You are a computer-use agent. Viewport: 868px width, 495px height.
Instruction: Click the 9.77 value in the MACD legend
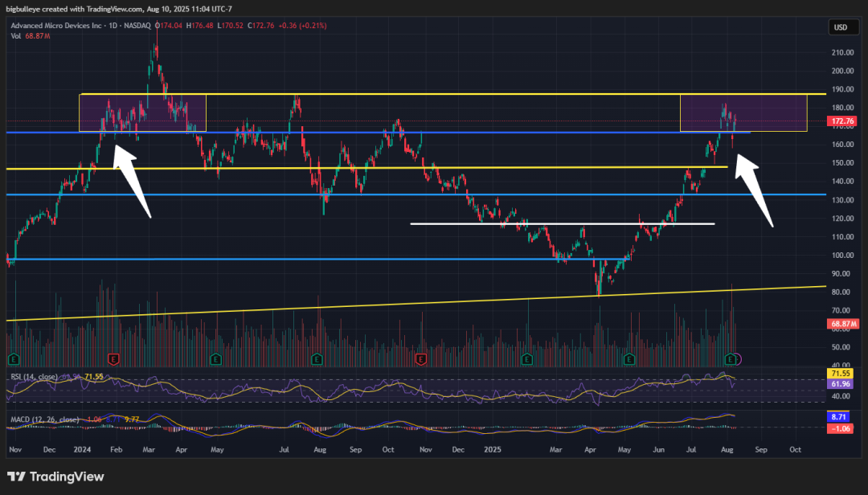pyautogui.click(x=131, y=419)
